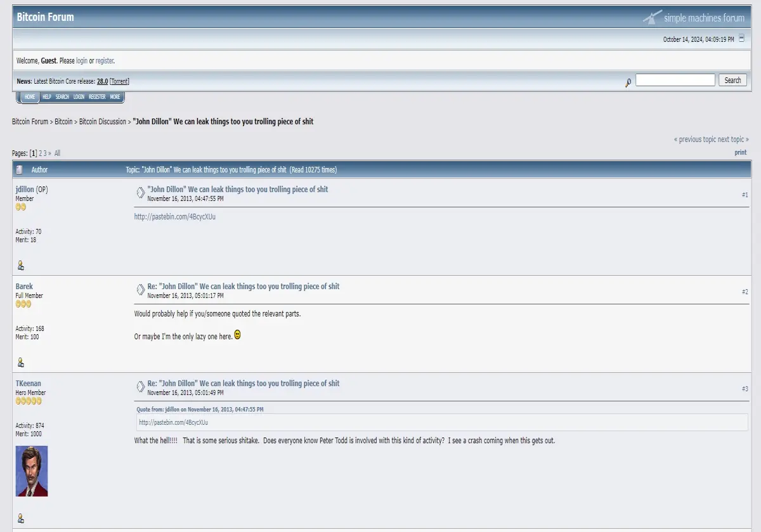Click TKeenan's Merit: 1000 text
Image resolution: width=761 pixels, height=532 pixels.
(x=30, y=434)
